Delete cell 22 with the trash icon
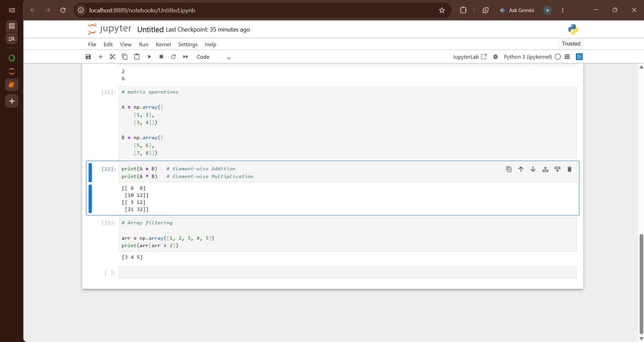Image resolution: width=644 pixels, height=342 pixels. [x=569, y=169]
